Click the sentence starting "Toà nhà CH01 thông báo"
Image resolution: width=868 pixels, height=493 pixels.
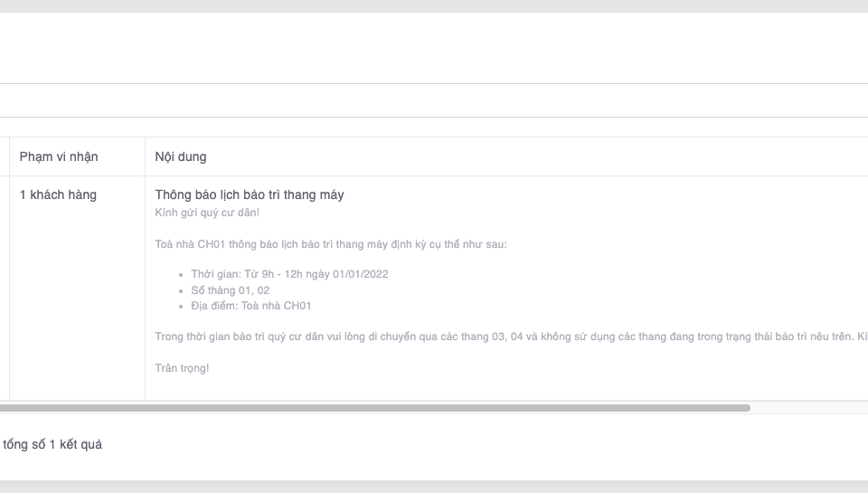click(331, 244)
